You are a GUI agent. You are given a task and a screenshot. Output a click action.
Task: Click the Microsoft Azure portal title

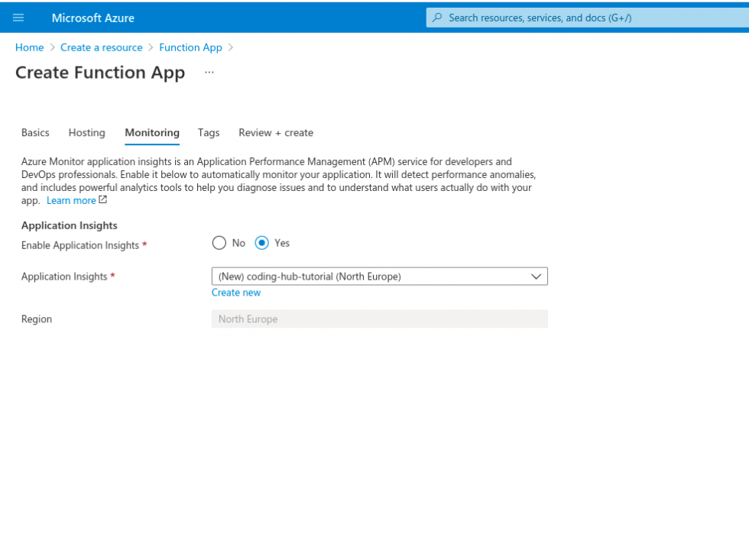click(x=93, y=18)
